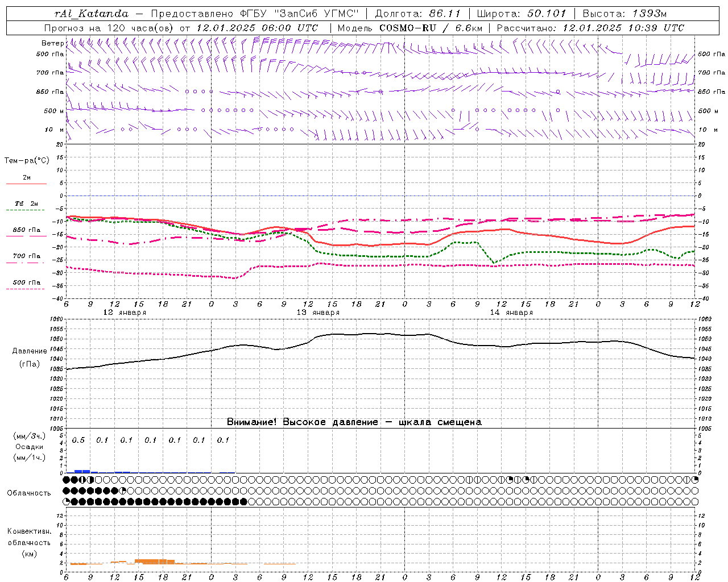
Task: Click the 500 гПа temperature legend entry
Action: point(26,282)
